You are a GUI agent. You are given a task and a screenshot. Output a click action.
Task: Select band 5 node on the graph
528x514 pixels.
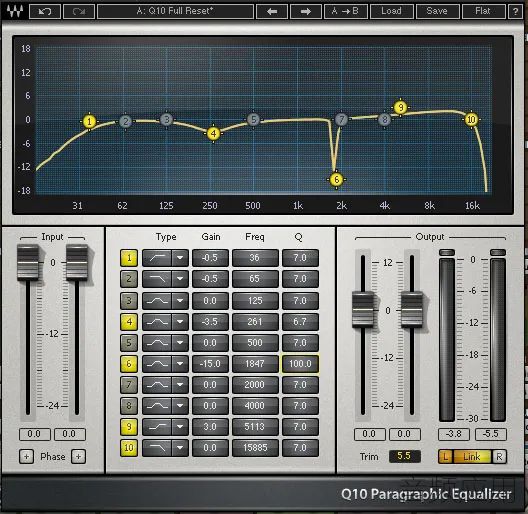pyautogui.click(x=253, y=119)
